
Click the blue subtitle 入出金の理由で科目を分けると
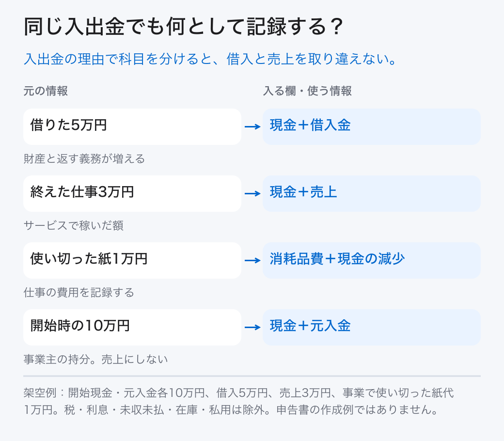[118, 59]
